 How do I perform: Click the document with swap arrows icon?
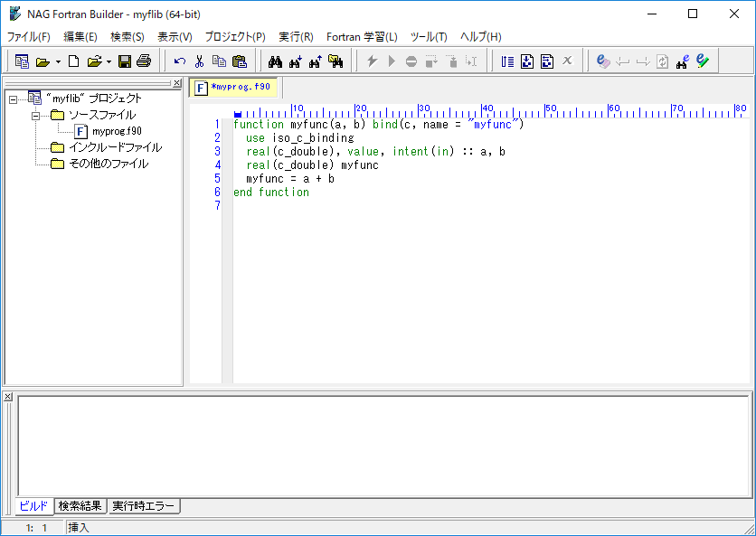[547, 61]
